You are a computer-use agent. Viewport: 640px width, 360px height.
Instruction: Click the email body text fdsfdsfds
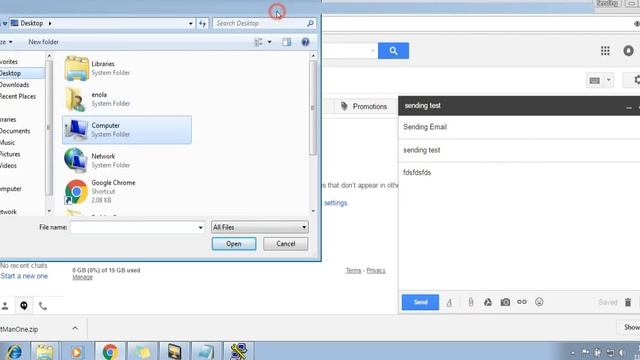(x=417, y=173)
